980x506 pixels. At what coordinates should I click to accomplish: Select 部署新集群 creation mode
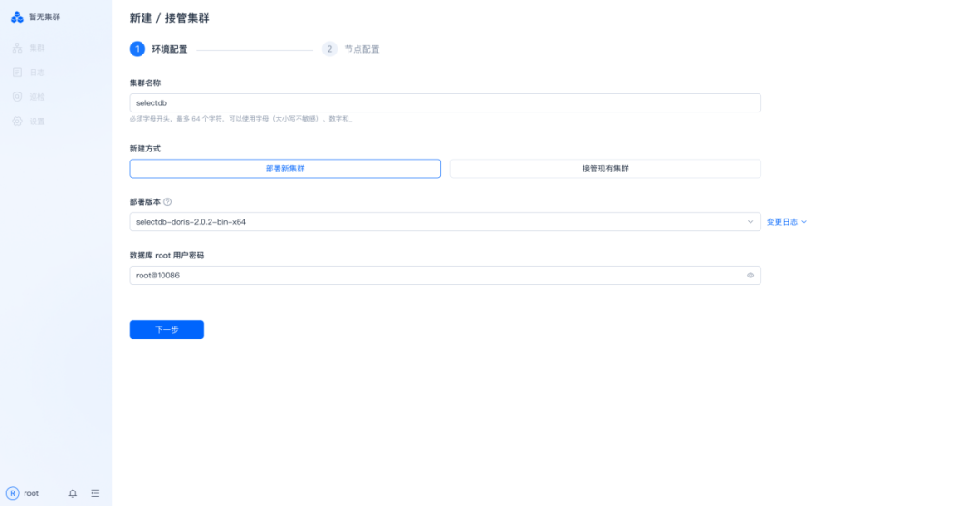[285, 169]
